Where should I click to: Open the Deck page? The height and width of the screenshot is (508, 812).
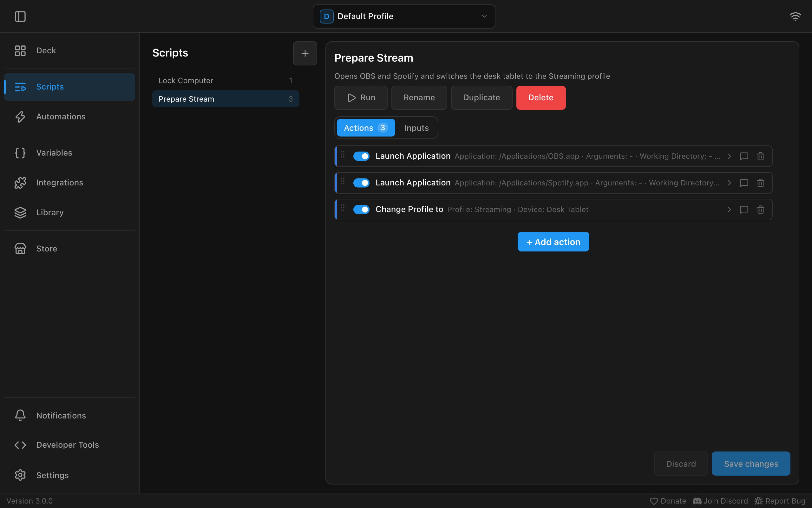pyautogui.click(x=69, y=50)
